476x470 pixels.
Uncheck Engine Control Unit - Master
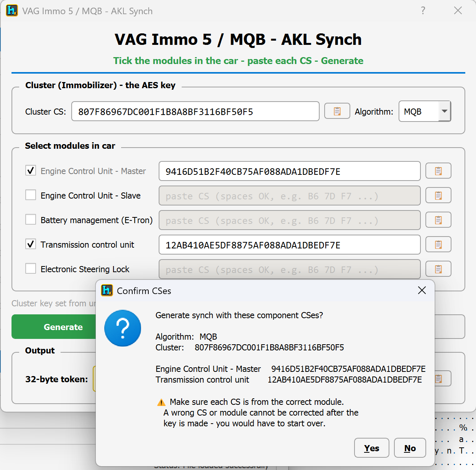[x=31, y=170]
